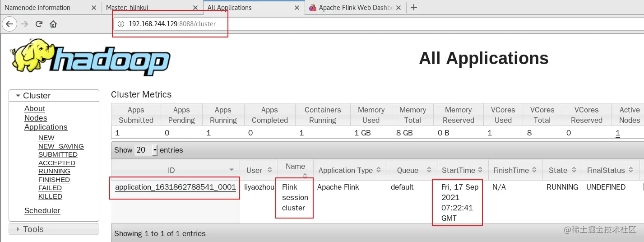Click the Apache Flink tab favicon
The width and height of the screenshot is (644, 242).
coord(312,8)
